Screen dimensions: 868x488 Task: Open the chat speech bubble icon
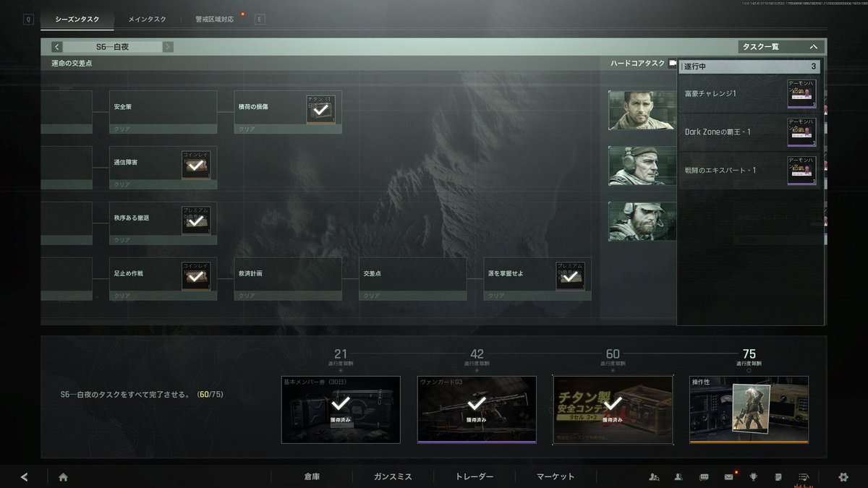[704, 476]
